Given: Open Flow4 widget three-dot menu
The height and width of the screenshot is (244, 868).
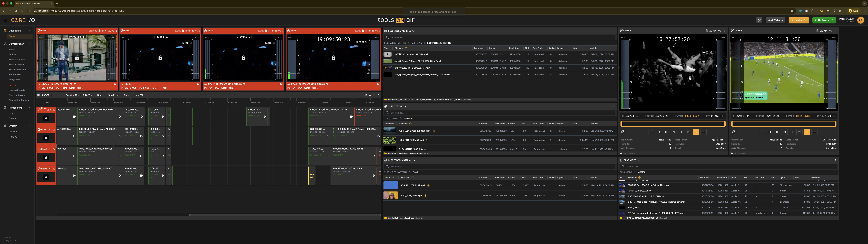Looking at the screenshot, I should (x=380, y=31).
